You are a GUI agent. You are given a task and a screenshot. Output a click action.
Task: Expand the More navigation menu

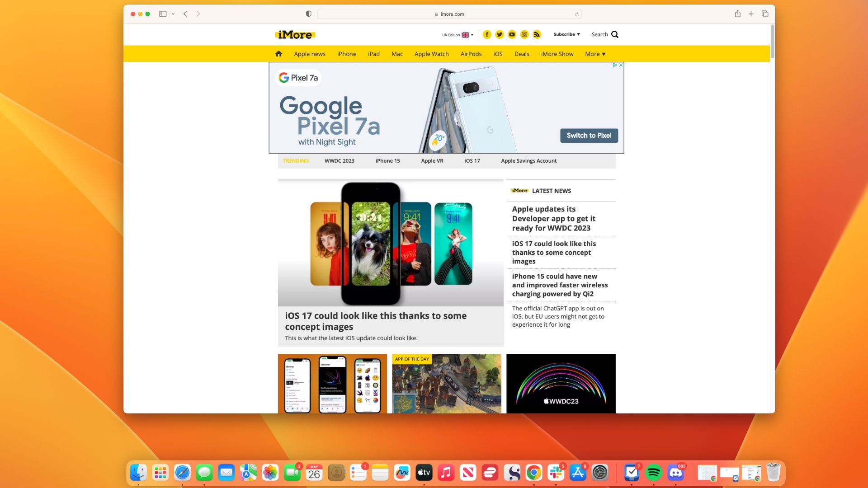[595, 54]
